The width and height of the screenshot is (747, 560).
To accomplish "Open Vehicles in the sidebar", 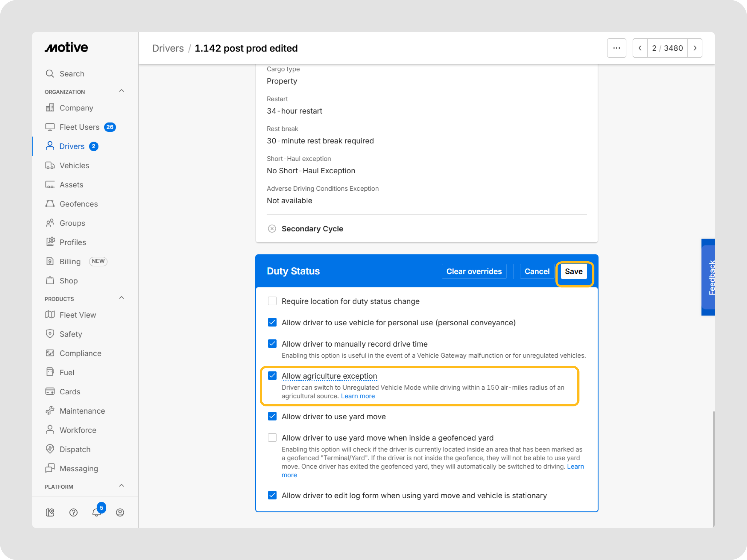I will click(74, 165).
